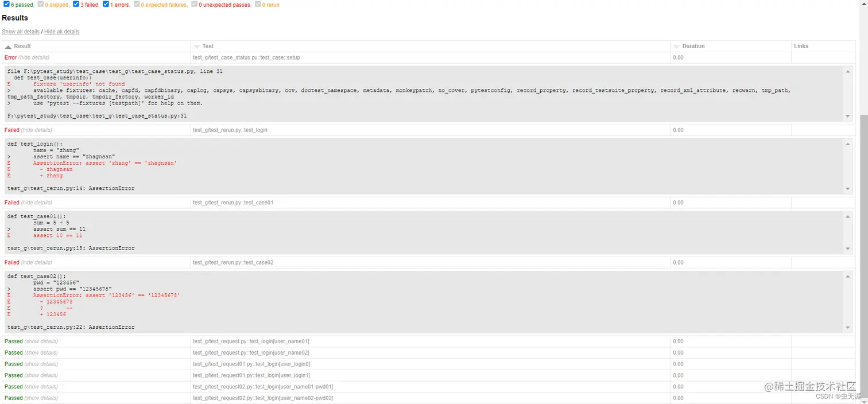Click log line "fixture 'userinfo' not found"
The height and width of the screenshot is (404, 868).
tap(79, 84)
